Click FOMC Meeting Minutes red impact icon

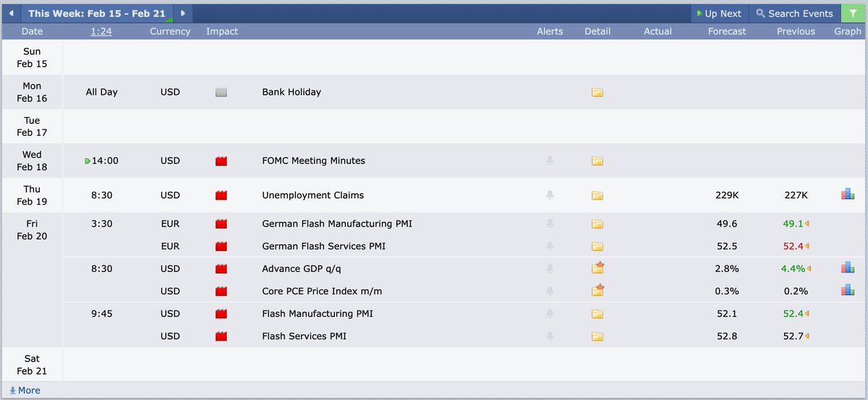coord(221,161)
